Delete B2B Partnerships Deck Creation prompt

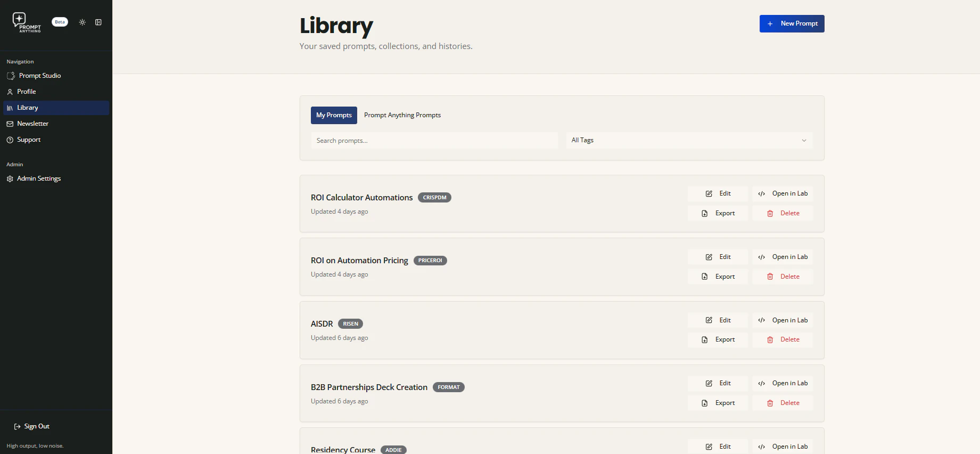pos(783,403)
